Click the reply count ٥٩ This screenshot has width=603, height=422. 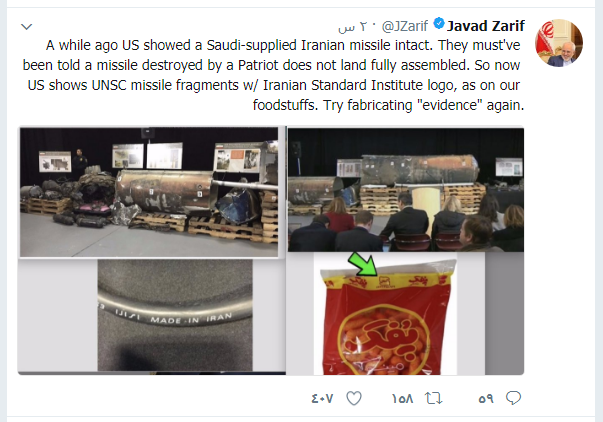(486, 399)
